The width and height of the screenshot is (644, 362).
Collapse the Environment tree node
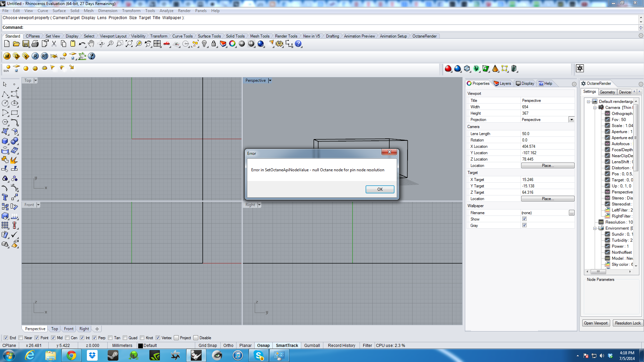point(595,228)
